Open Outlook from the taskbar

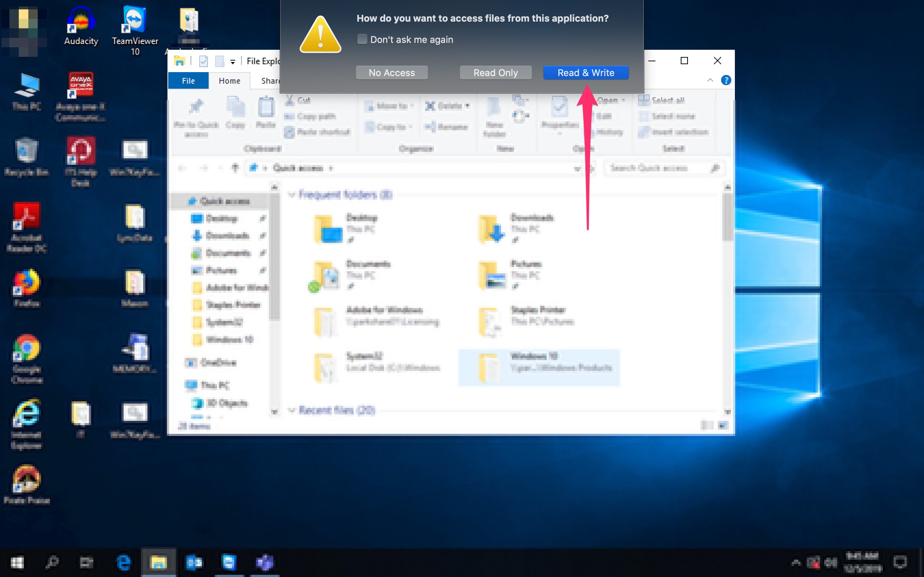click(194, 562)
